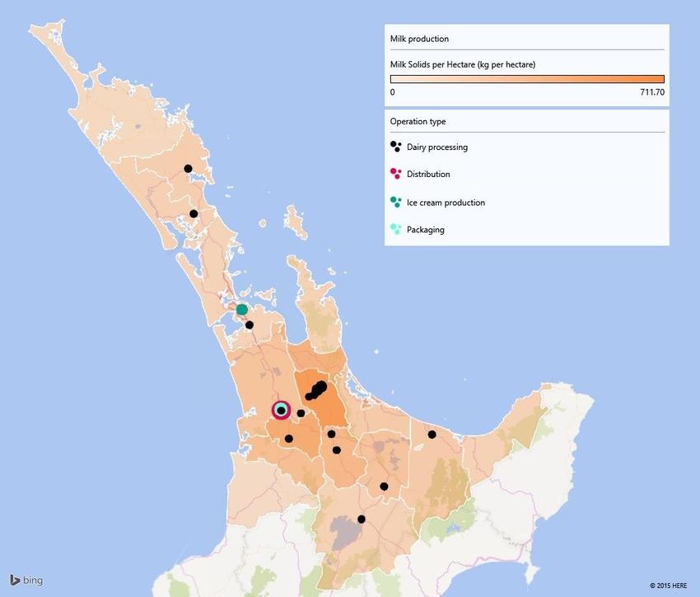Click the Milk Solids per Hectare label

[463, 64]
